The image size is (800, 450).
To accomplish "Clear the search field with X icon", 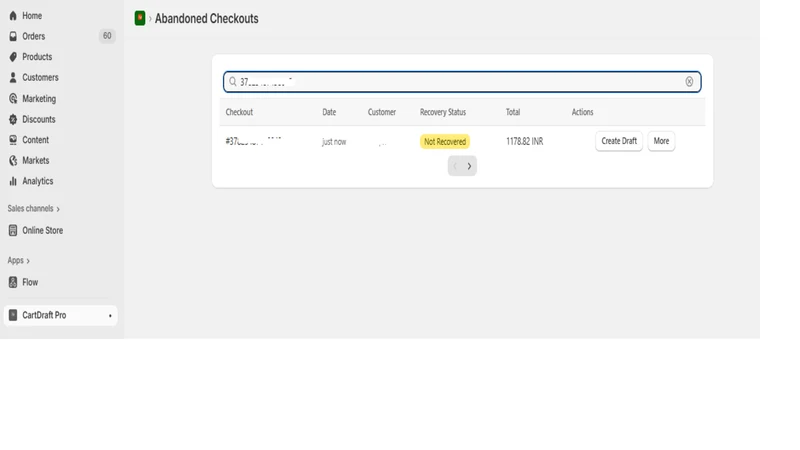I will point(689,82).
